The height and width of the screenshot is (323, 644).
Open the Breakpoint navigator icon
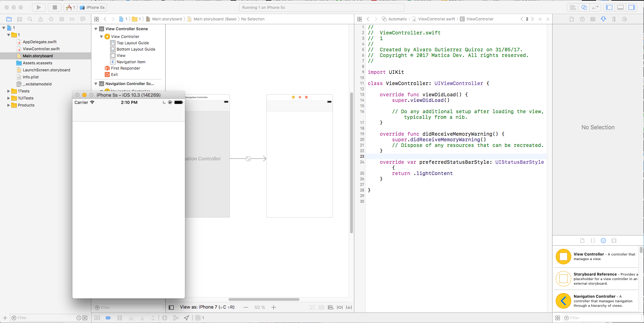pyautogui.click(x=72, y=19)
